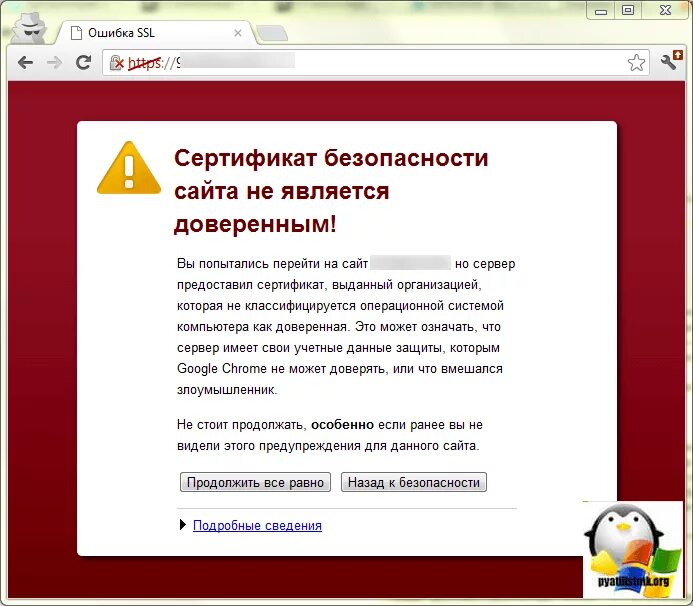Expand the details disclosure triangle

(x=183, y=525)
